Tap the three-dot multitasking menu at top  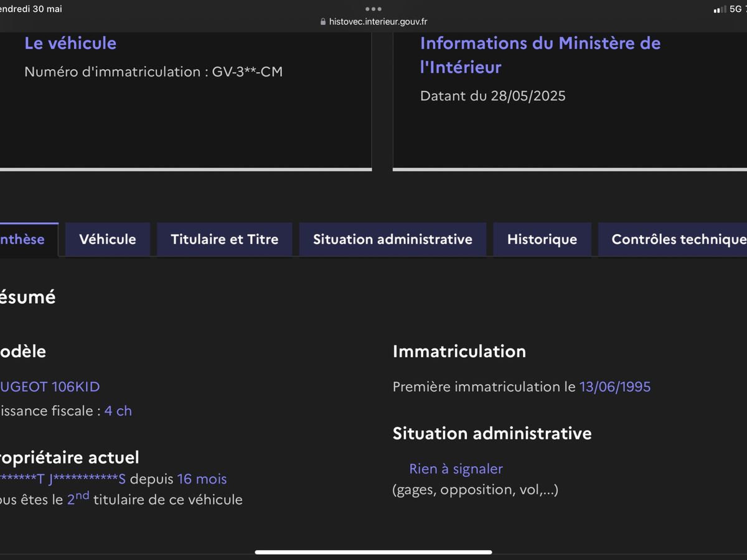coord(374,9)
